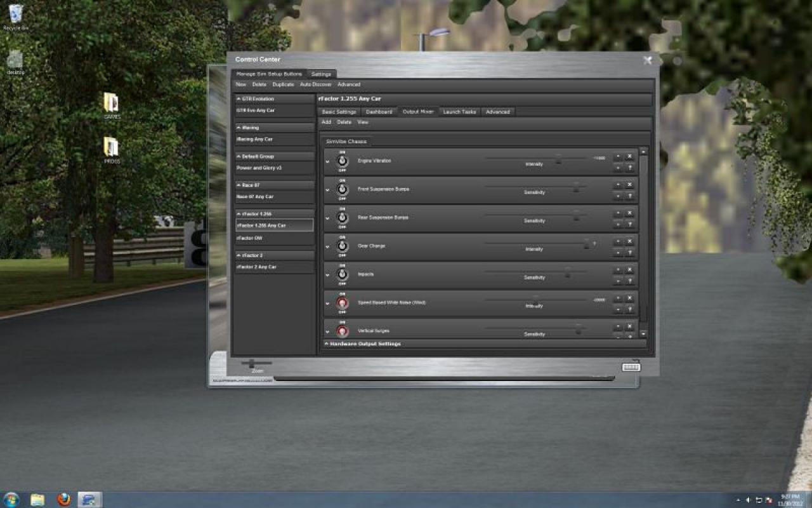This screenshot has height=508, width=812.
Task: Click Auto Discover
Action: (316, 84)
